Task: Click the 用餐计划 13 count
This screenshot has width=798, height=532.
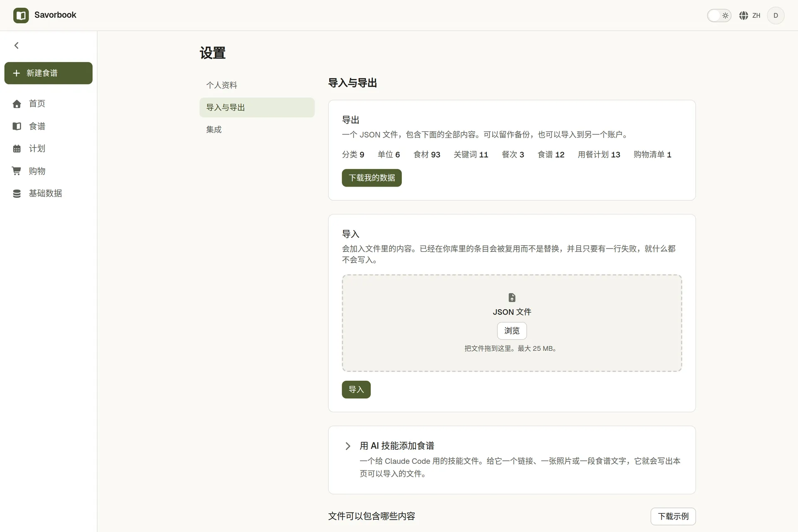Action: tap(599, 155)
